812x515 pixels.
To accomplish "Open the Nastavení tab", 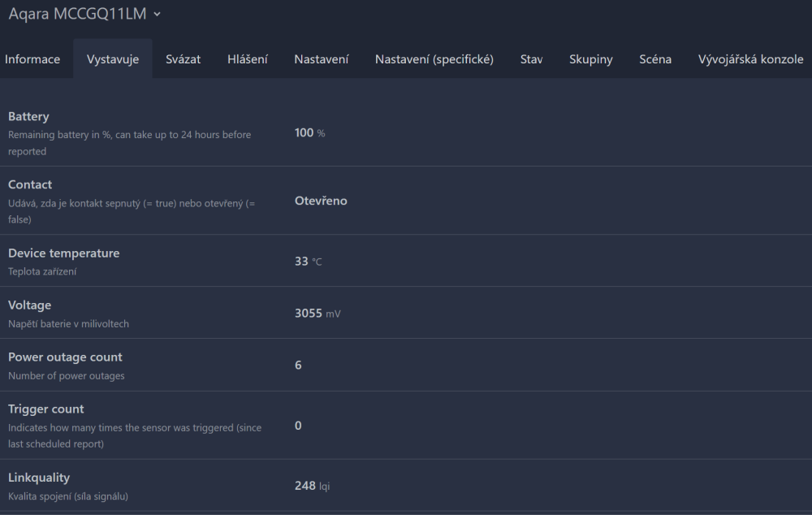I will click(x=321, y=59).
